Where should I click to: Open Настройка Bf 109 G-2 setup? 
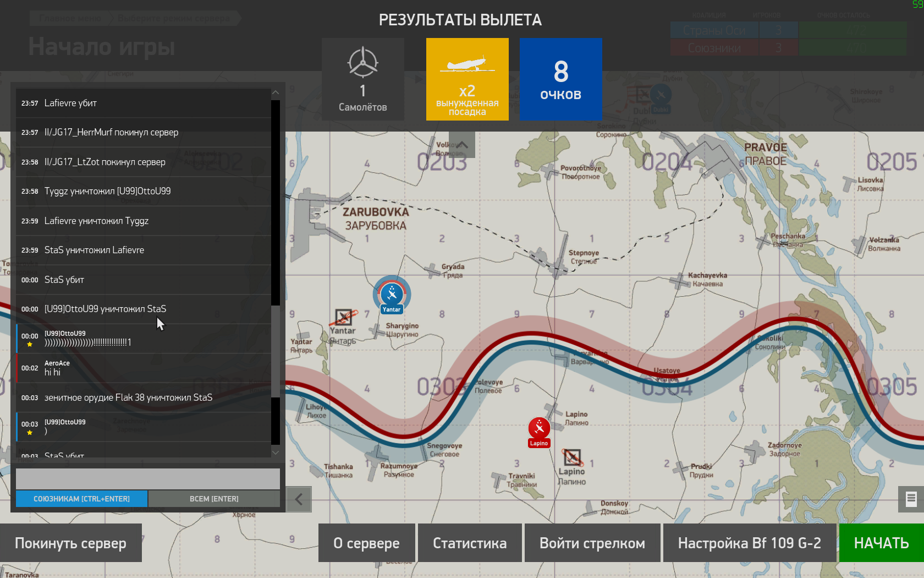749,543
